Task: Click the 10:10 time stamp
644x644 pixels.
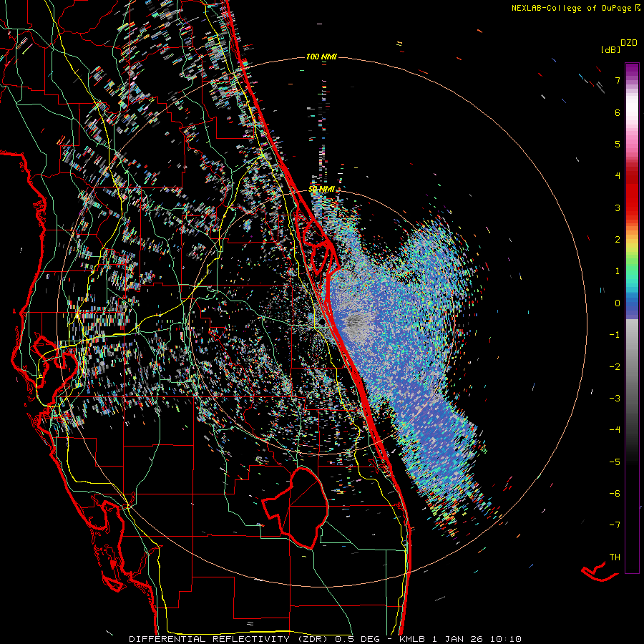Action: pos(507,639)
